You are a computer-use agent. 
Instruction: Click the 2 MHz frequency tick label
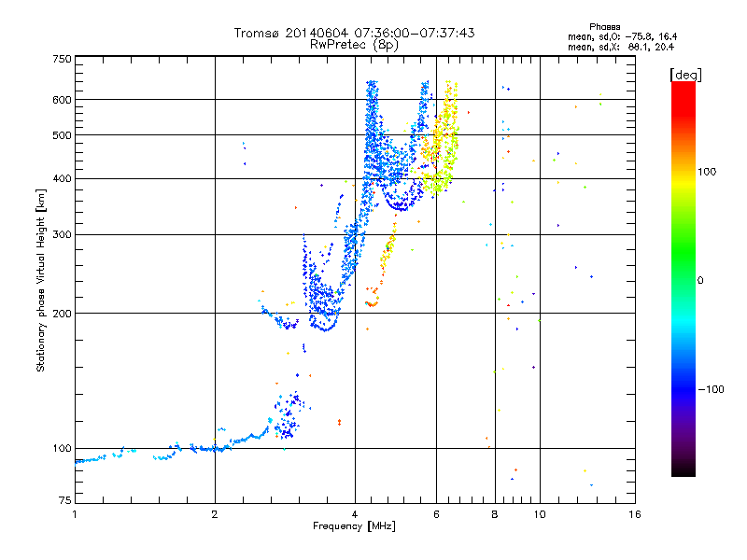point(215,514)
